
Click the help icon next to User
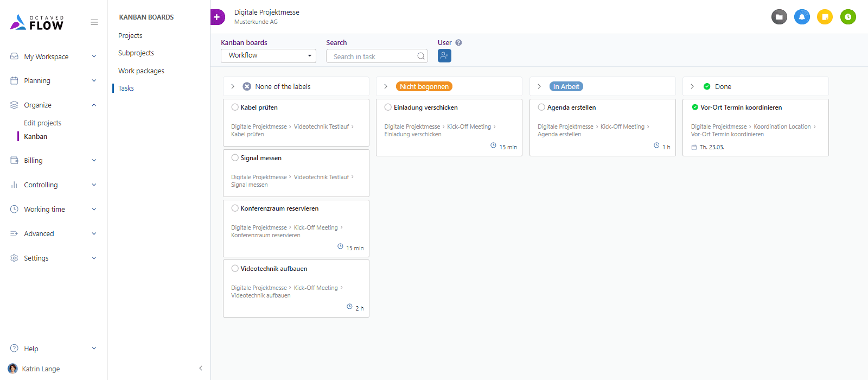[x=458, y=43]
